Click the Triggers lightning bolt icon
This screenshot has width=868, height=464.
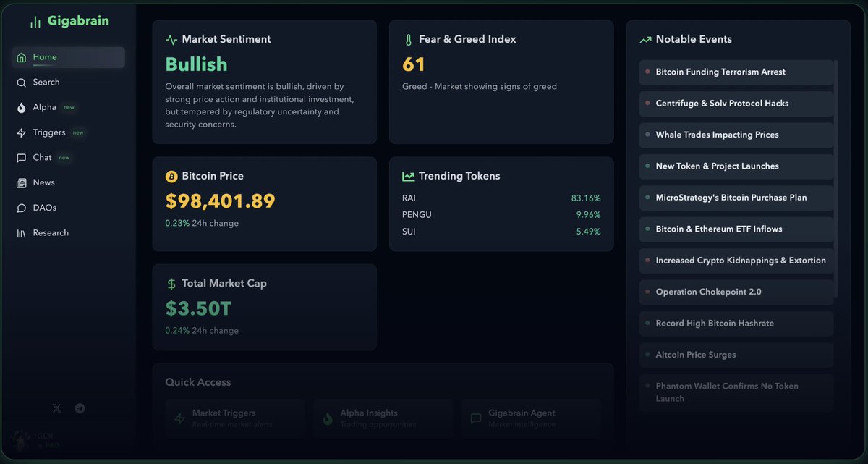click(x=22, y=132)
